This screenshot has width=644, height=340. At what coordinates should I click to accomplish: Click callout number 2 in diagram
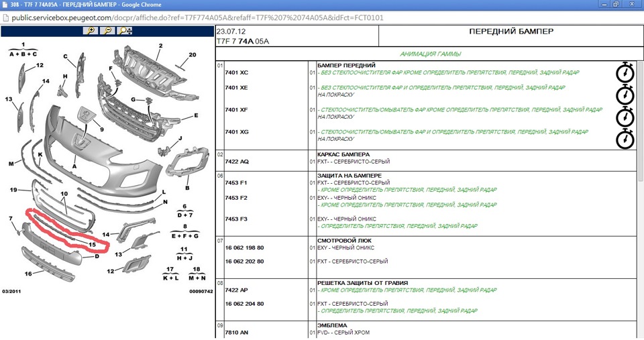point(160,46)
